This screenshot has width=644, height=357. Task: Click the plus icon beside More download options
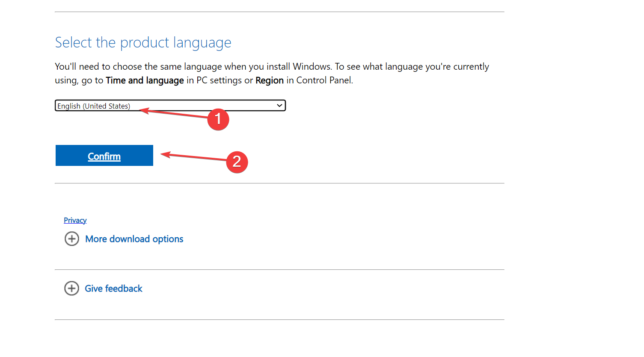(x=72, y=239)
